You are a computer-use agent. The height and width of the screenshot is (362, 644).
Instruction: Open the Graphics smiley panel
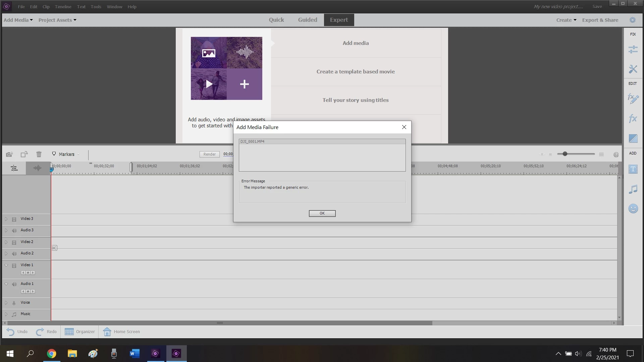(x=633, y=209)
